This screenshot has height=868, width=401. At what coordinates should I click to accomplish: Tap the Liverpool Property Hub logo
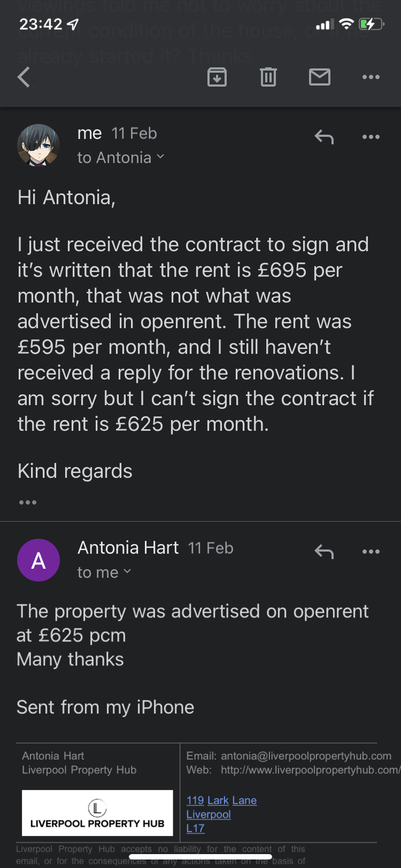[x=97, y=812]
